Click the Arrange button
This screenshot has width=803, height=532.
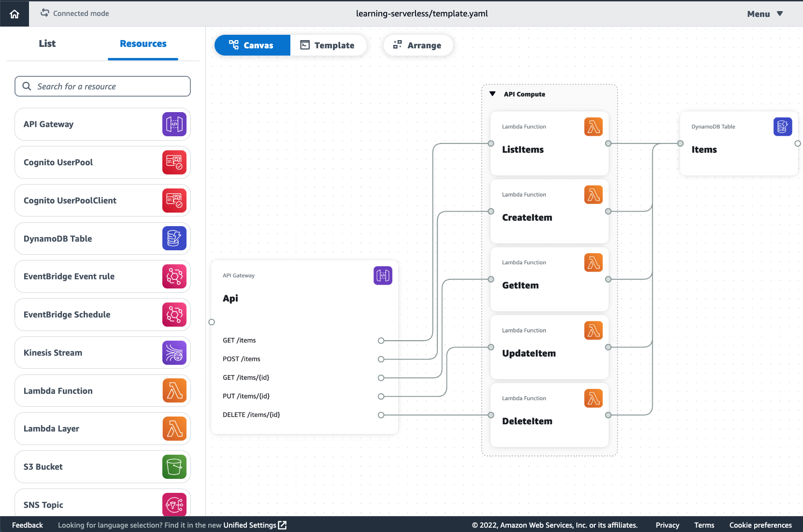click(418, 45)
